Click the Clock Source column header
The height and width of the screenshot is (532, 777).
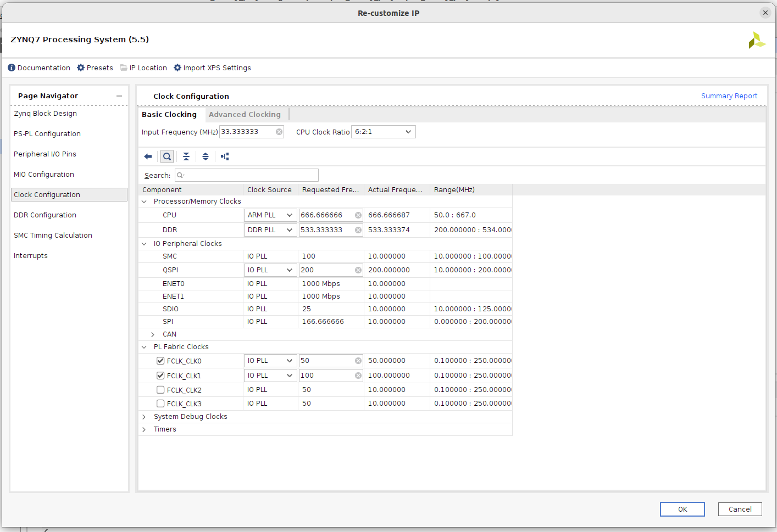click(x=270, y=190)
